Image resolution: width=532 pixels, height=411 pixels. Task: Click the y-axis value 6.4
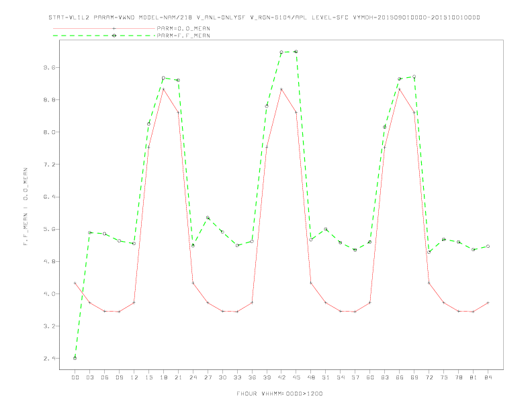tap(50, 197)
